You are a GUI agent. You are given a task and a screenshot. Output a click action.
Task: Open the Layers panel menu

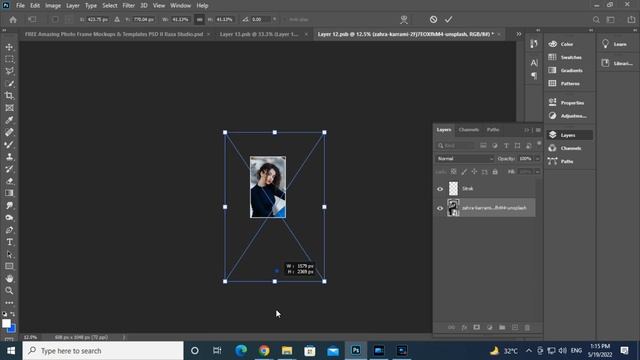point(538,130)
